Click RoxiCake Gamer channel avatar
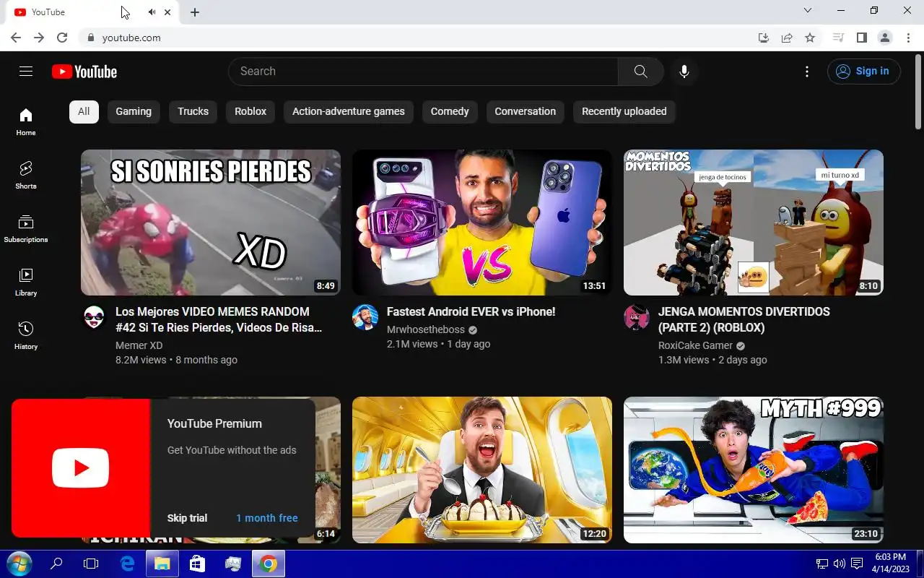Screen dimensions: 924x578 point(637,317)
